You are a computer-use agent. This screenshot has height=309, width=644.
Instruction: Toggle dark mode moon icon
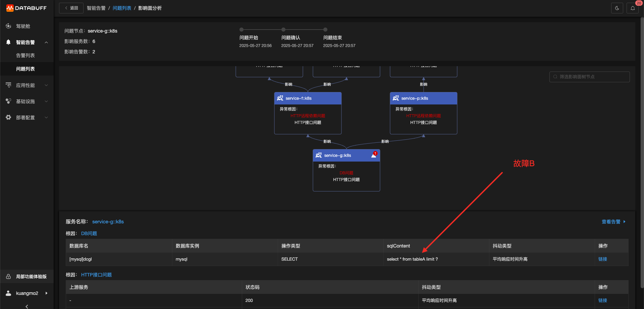pyautogui.click(x=617, y=8)
